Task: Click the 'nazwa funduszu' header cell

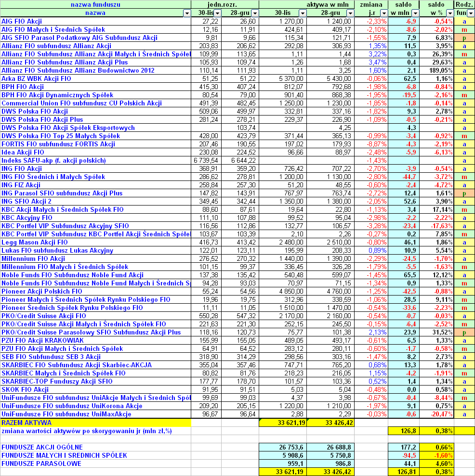Action: 95,5
